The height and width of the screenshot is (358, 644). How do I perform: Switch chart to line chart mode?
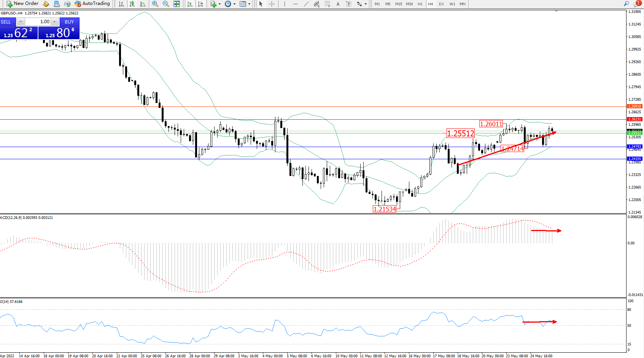(x=143, y=4)
